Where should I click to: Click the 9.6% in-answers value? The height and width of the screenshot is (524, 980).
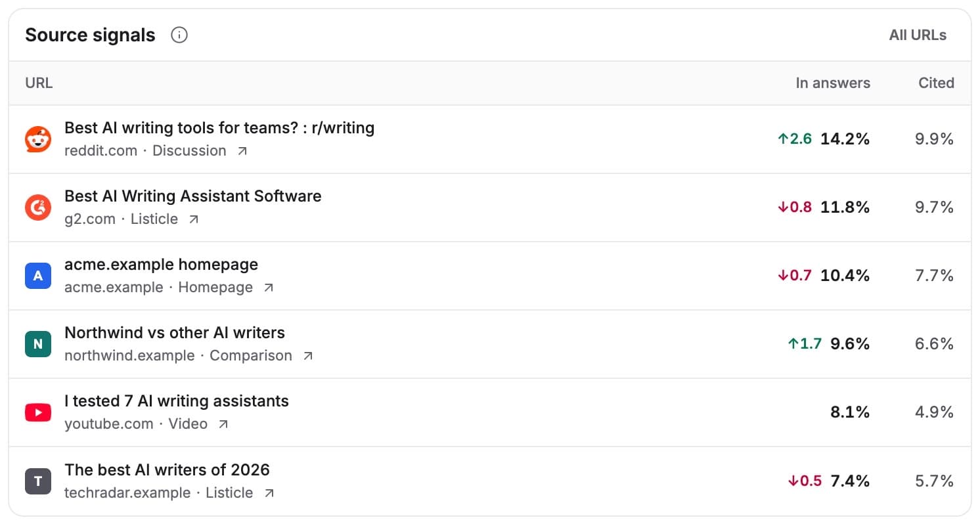tap(850, 344)
